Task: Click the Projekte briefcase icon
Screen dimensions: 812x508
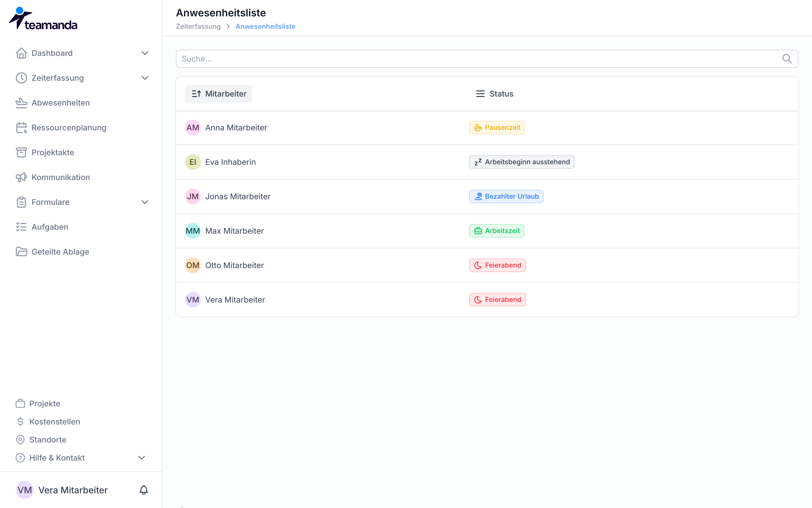Action: click(20, 404)
